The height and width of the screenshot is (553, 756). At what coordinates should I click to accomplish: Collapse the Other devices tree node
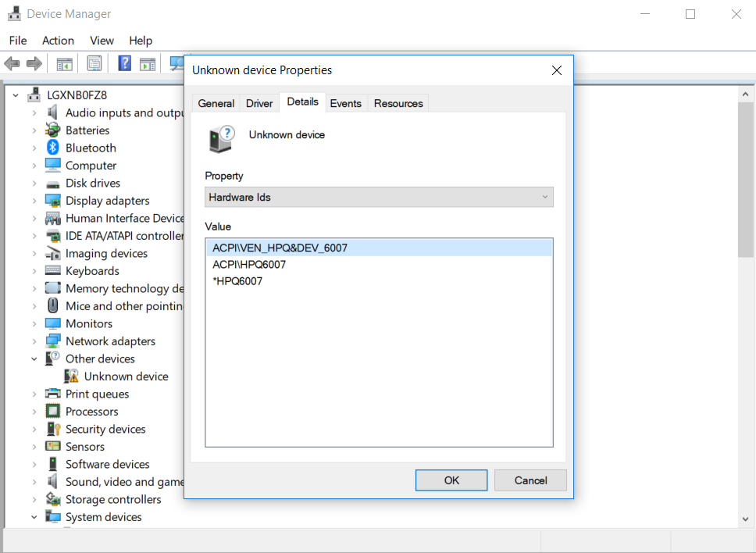click(x=34, y=359)
